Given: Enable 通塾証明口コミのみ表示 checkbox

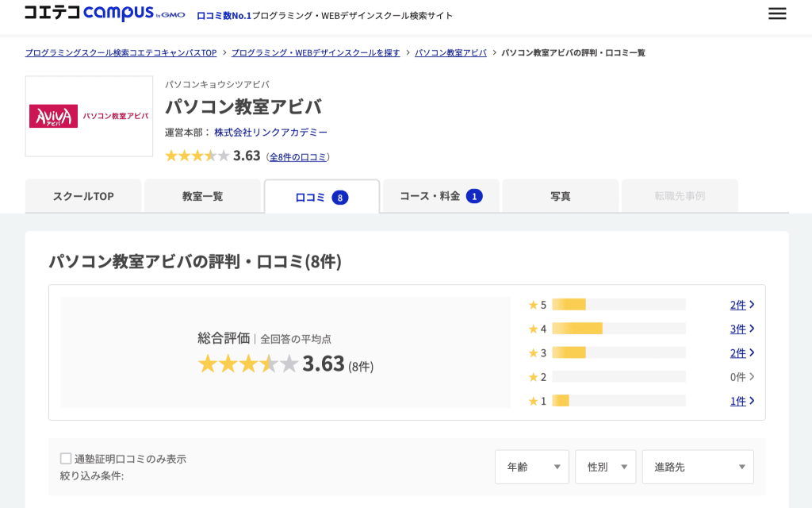Looking at the screenshot, I should [66, 458].
